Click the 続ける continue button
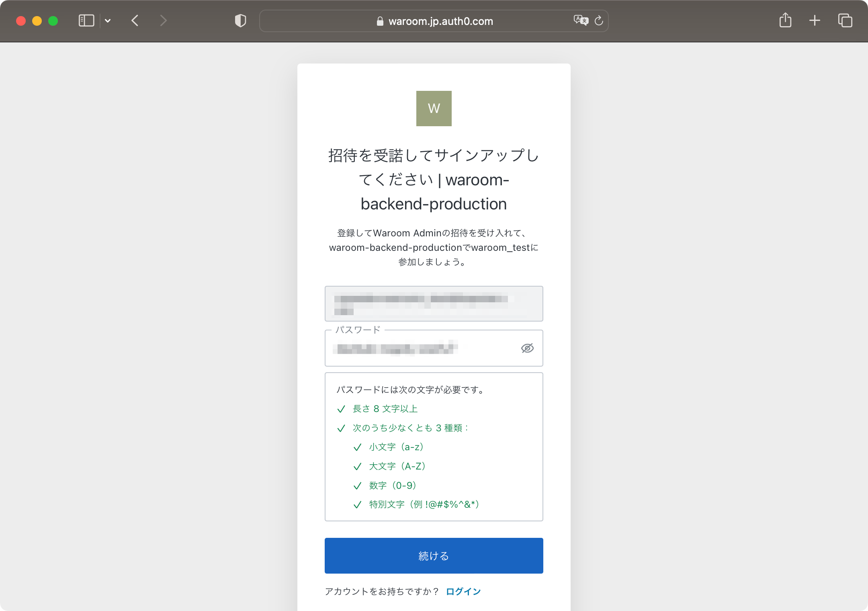Image resolution: width=868 pixels, height=611 pixels. click(x=434, y=556)
